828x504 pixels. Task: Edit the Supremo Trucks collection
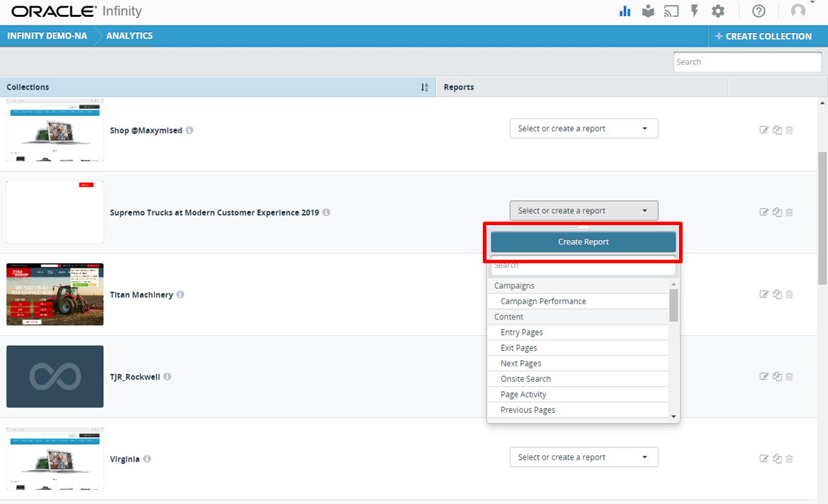tap(764, 212)
